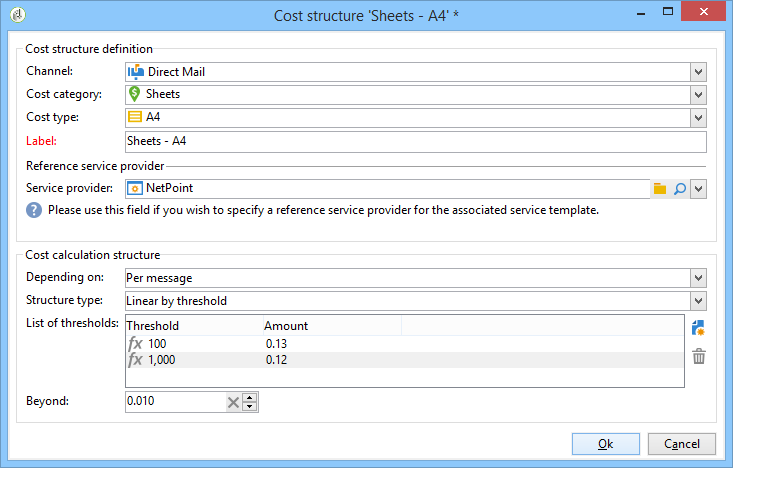Click the blue help question mark icon
The width and height of the screenshot is (762, 497).
tap(34, 210)
